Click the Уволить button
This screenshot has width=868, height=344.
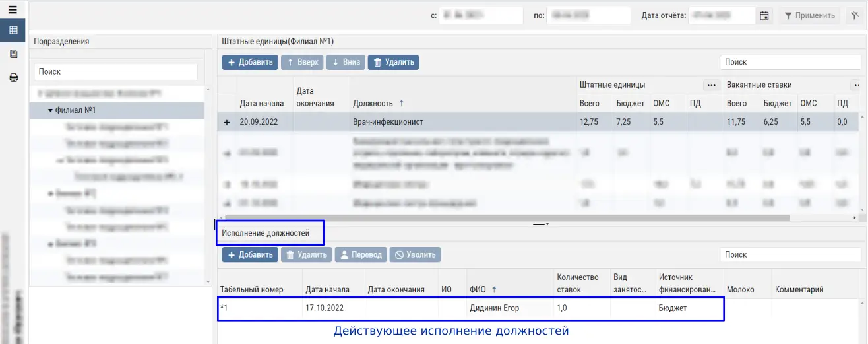pyautogui.click(x=415, y=255)
